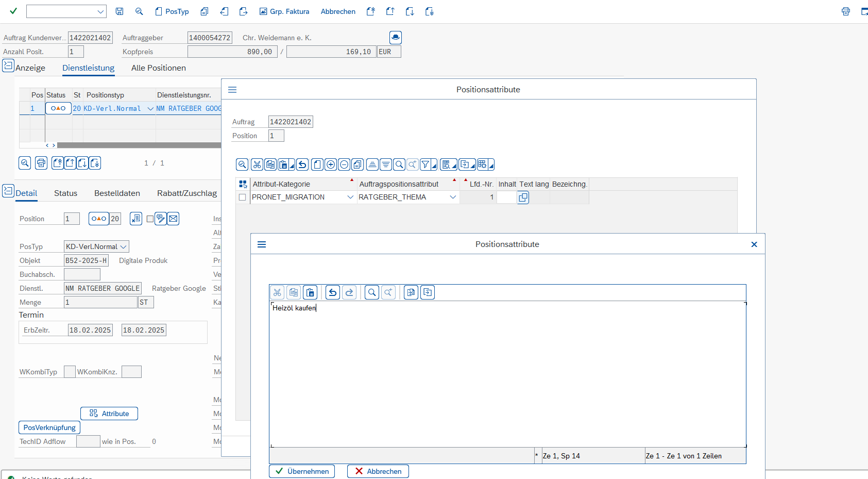
Task: Toggle the checkbox next to position status 20
Action: [150, 219]
